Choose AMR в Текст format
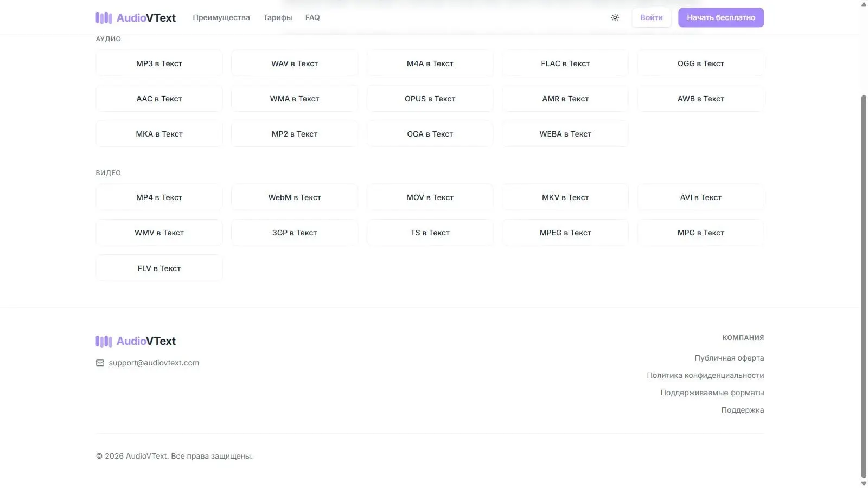The width and height of the screenshot is (868, 488). coord(565,99)
